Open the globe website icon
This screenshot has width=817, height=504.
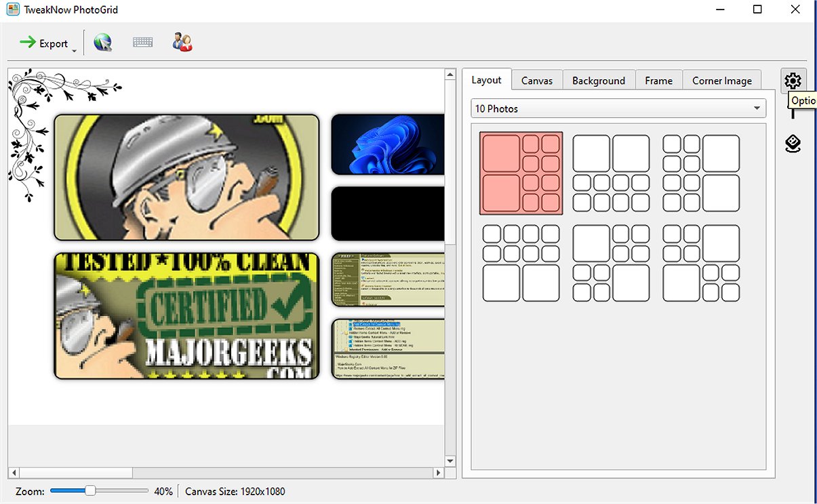(102, 43)
